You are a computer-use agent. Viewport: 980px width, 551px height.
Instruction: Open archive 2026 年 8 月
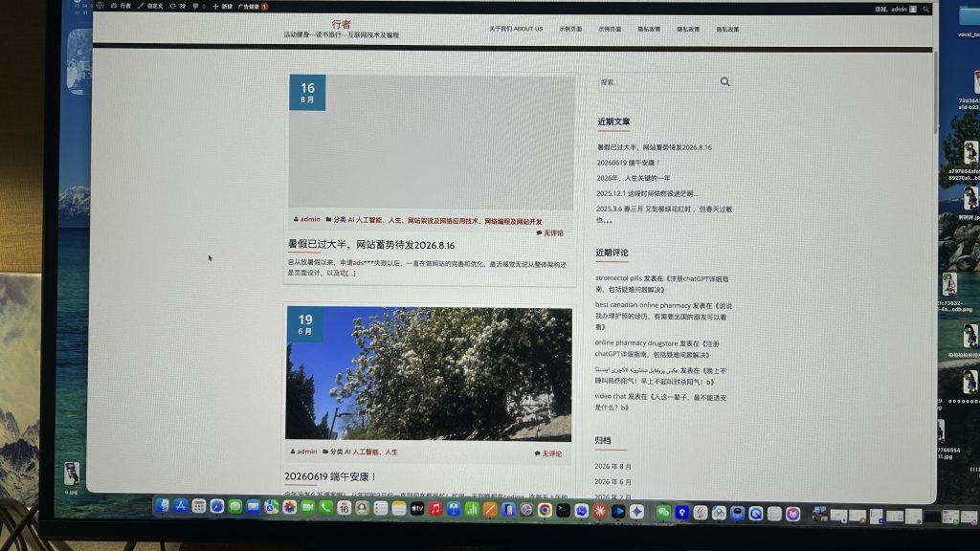point(612,466)
